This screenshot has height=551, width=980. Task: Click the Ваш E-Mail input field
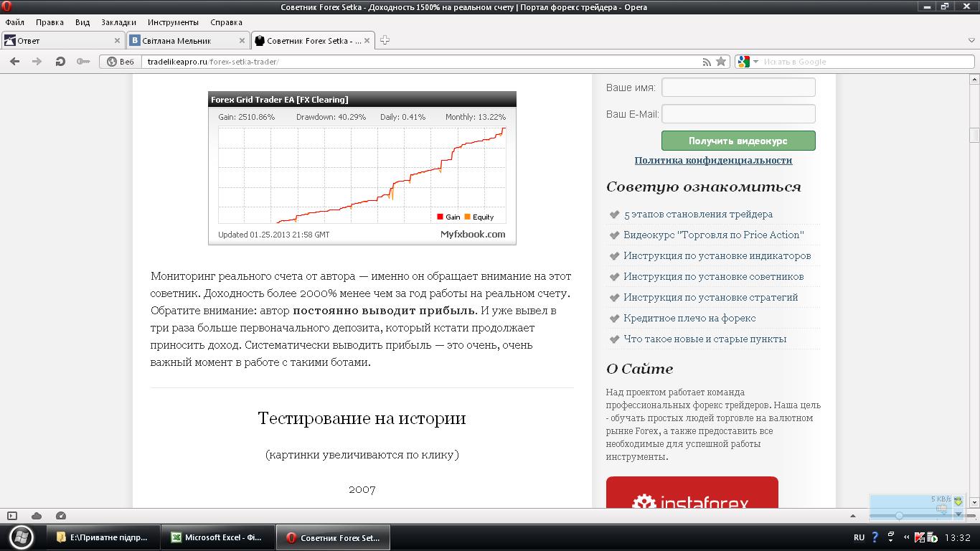[x=738, y=113]
